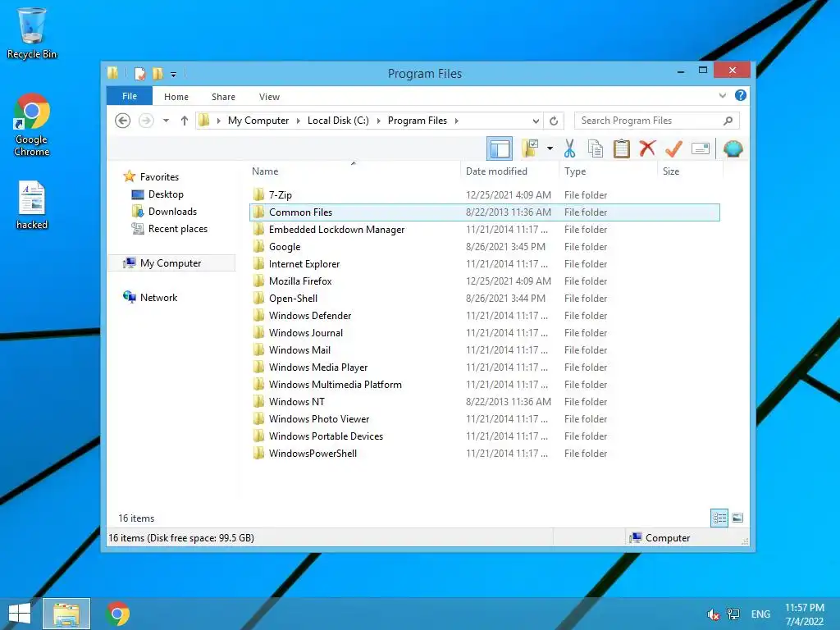Sort by the Type column header
840x630 pixels.
pos(608,171)
